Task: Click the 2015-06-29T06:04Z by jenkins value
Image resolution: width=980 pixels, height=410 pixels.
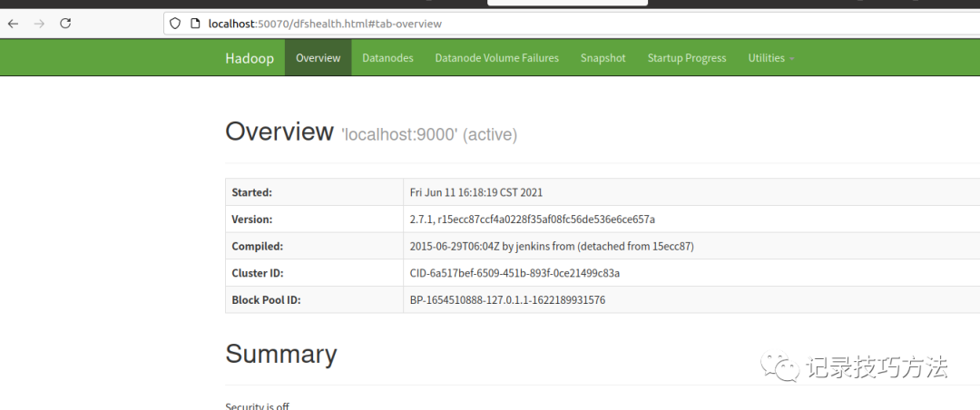Action: pyautogui.click(x=552, y=246)
